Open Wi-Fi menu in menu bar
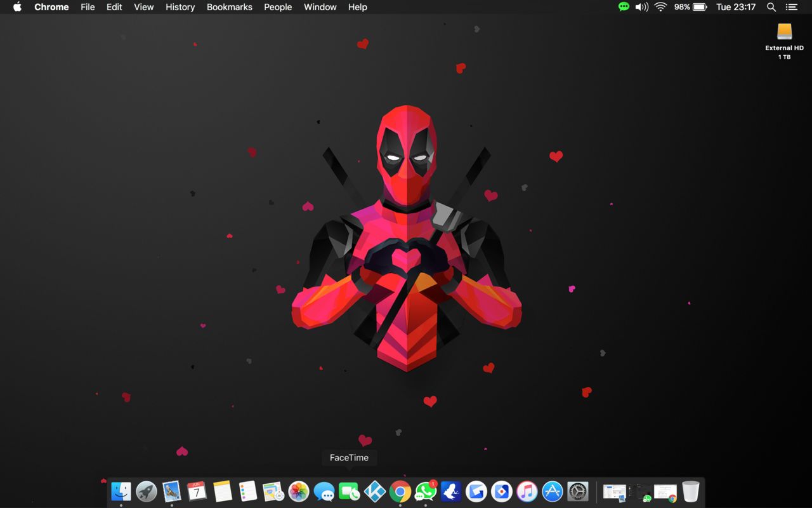Image resolution: width=812 pixels, height=508 pixels. point(660,7)
